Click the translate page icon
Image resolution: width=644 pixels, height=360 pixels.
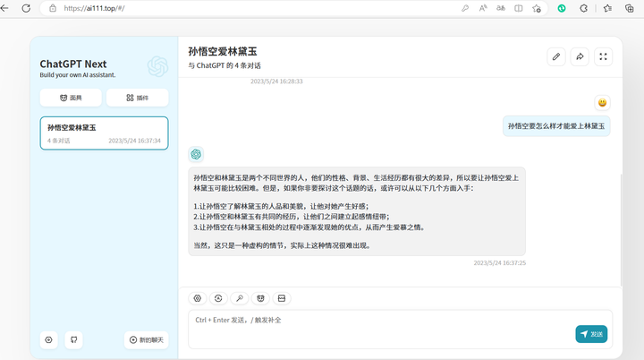click(x=501, y=8)
